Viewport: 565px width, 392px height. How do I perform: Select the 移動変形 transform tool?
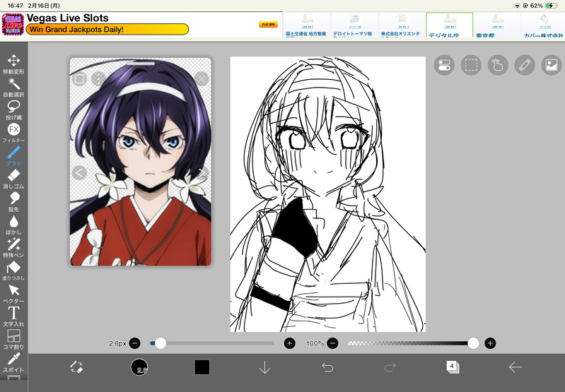pos(13,64)
